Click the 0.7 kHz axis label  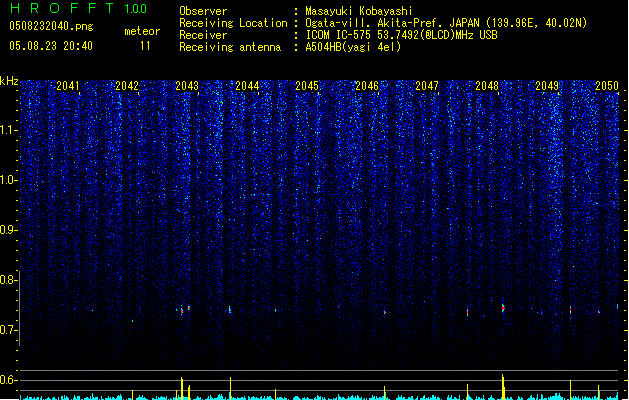pos(8,330)
